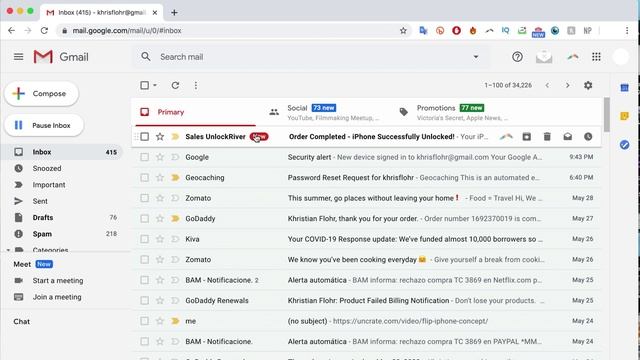Screen dimensions: 640x360
Task: Click Join a meeting
Action: [57, 297]
